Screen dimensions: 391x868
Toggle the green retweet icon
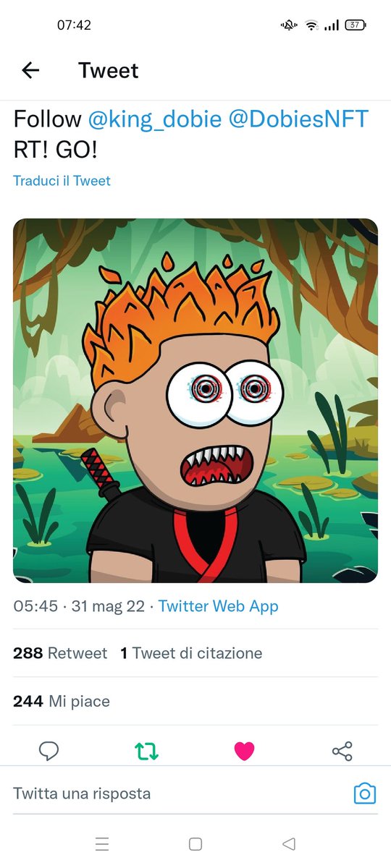pyautogui.click(x=146, y=752)
